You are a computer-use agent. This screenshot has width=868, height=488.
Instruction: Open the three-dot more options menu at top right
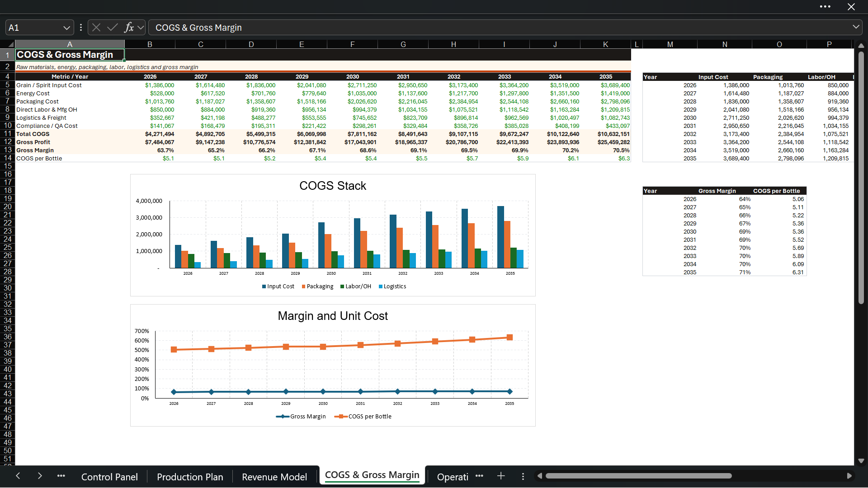825,7
